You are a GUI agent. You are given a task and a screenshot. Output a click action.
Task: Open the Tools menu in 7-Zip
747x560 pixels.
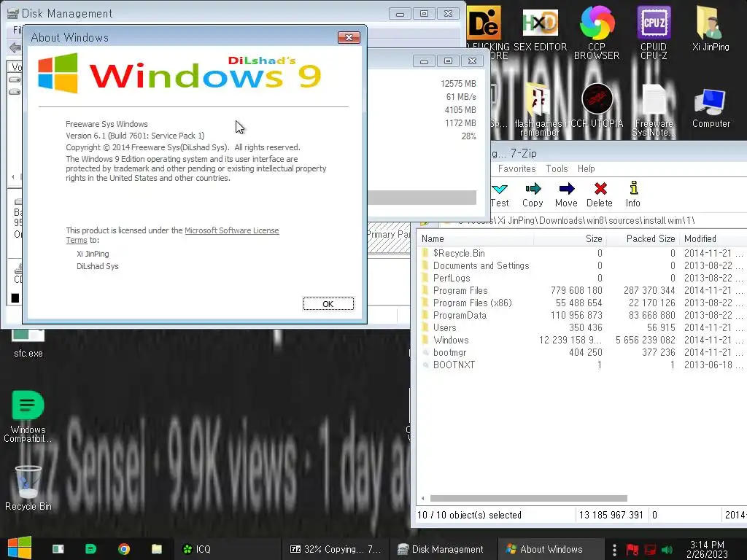point(557,168)
